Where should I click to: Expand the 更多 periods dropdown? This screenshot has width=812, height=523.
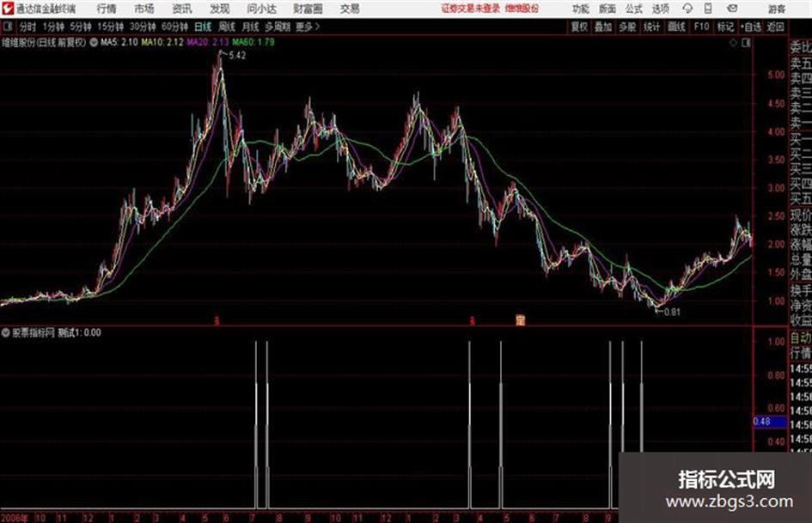coord(308,27)
